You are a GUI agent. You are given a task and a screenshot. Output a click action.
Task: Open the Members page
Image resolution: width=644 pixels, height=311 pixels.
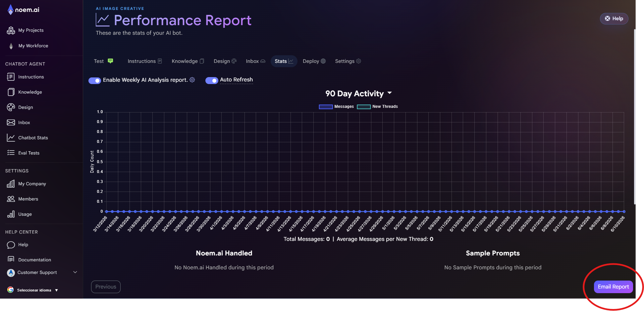pos(23,199)
